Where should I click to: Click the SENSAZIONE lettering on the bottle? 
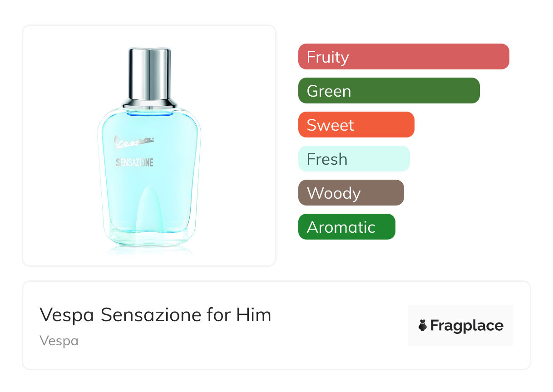pyautogui.click(x=134, y=162)
